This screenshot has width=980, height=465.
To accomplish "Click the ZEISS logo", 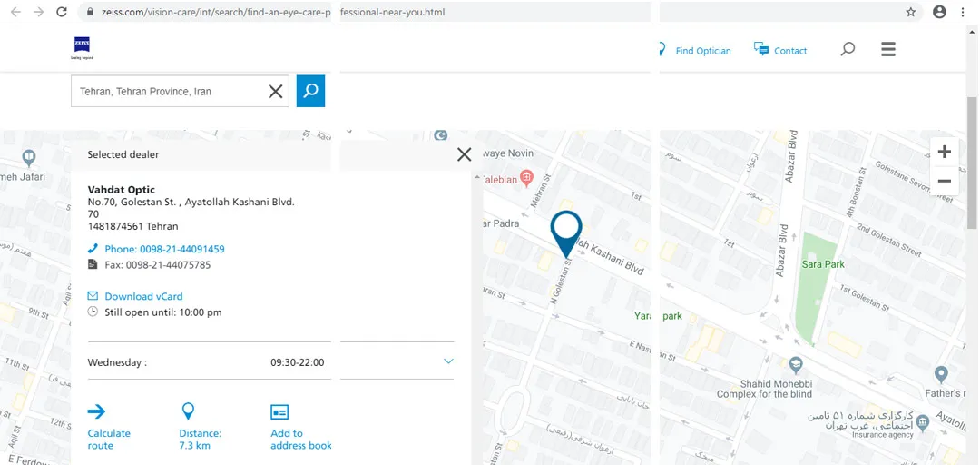I will (82, 48).
